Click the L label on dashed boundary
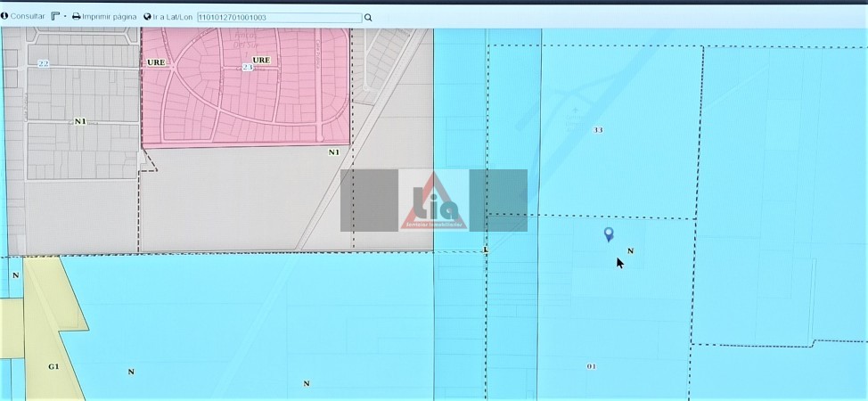The height and width of the screenshot is (401, 868). pos(486,251)
